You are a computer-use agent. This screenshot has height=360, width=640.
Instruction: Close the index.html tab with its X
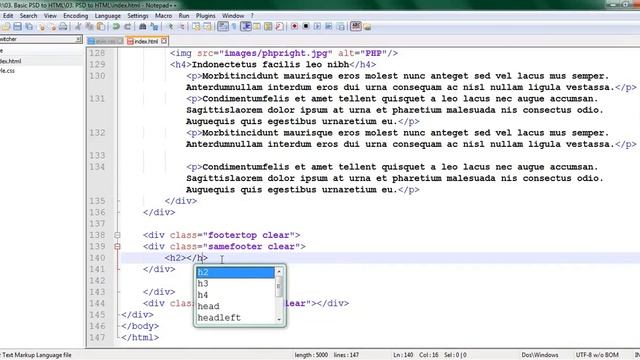click(x=164, y=41)
